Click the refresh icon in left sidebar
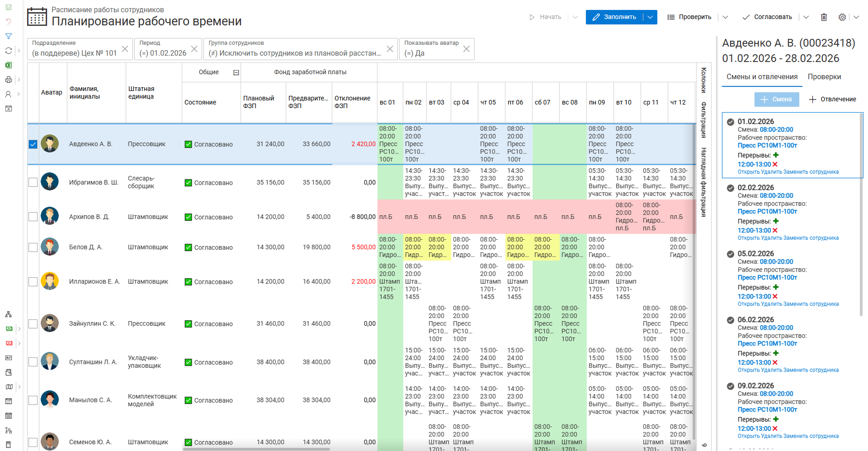 click(9, 51)
